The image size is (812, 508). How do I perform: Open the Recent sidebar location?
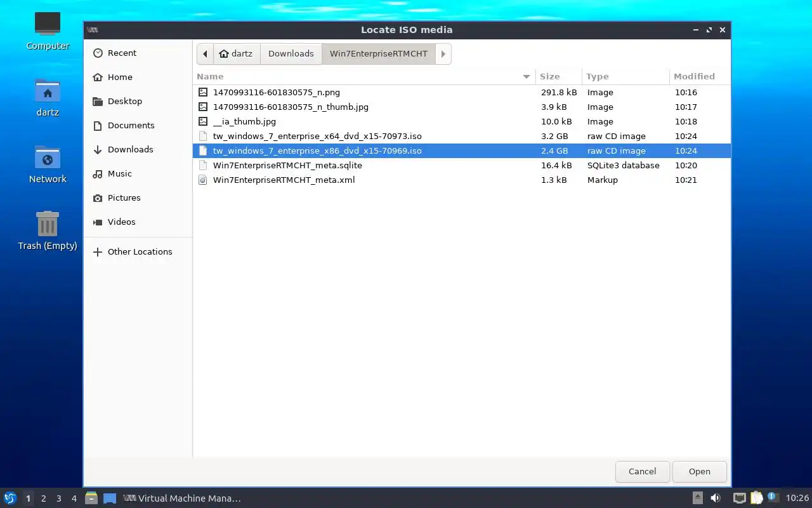[x=138, y=53]
